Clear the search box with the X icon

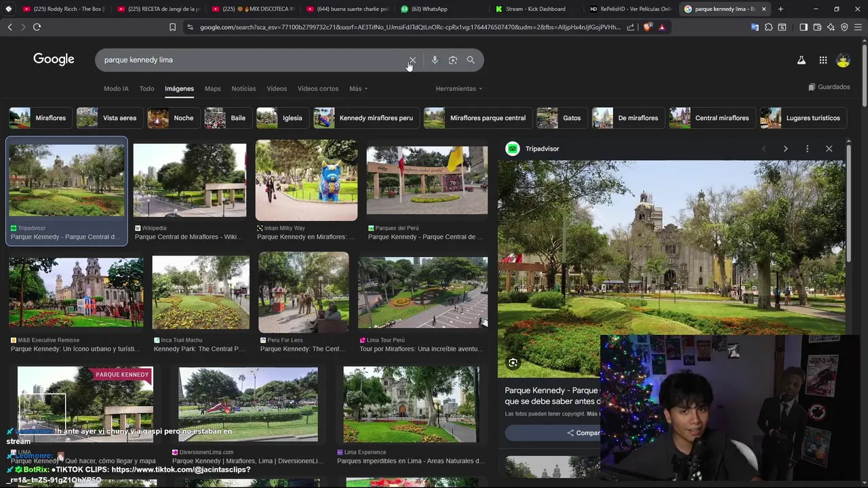[x=412, y=60]
